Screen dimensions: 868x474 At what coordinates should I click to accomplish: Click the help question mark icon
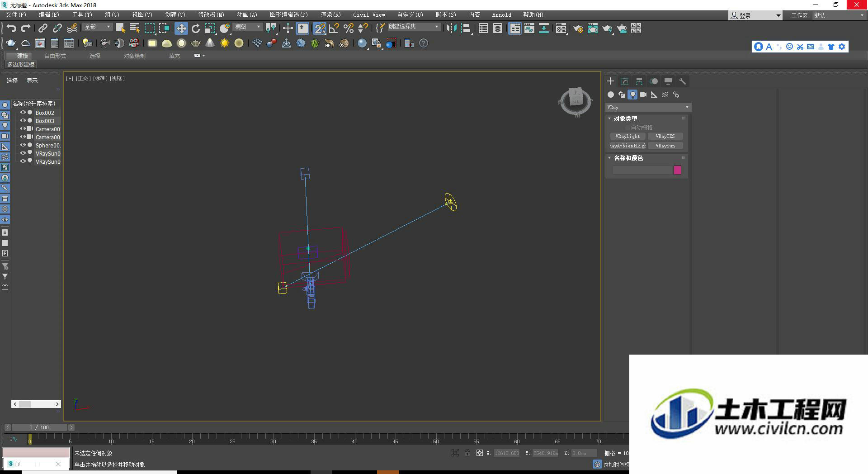pyautogui.click(x=424, y=43)
